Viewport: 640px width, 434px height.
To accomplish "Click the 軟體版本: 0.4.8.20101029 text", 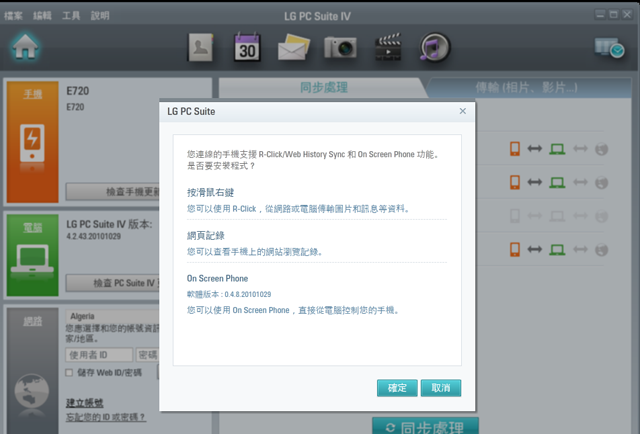I will click(229, 294).
